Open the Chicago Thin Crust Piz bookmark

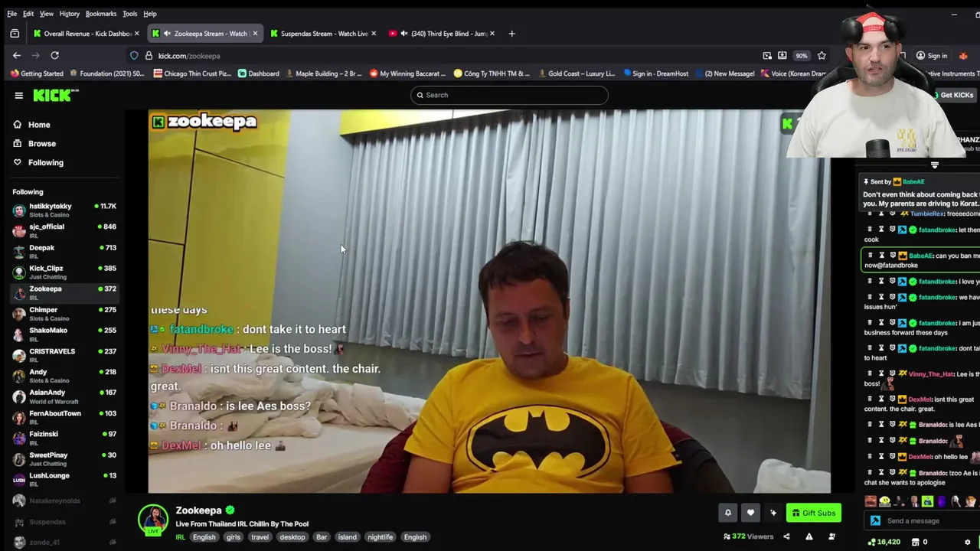(193, 73)
